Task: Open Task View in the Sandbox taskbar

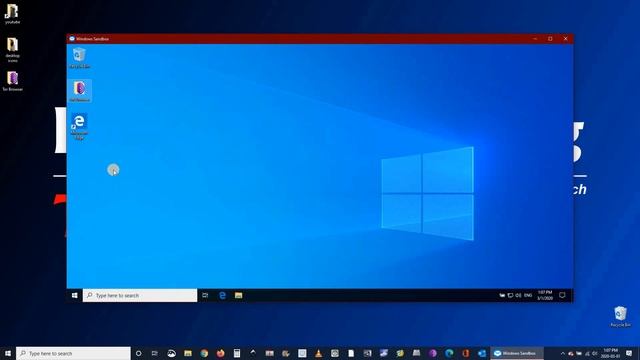Action: (205, 295)
